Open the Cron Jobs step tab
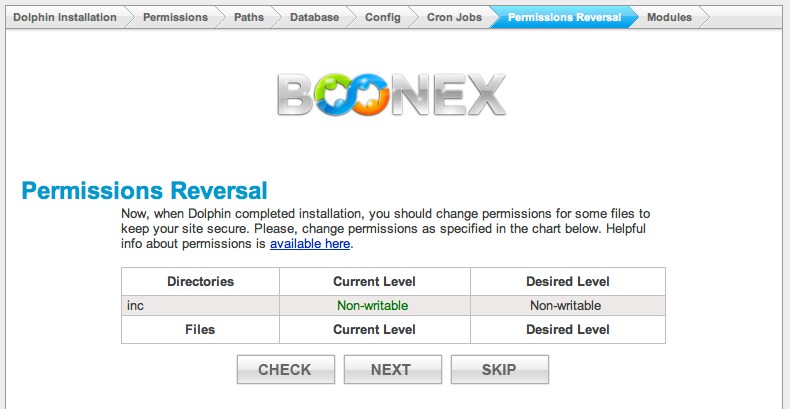 click(x=454, y=17)
